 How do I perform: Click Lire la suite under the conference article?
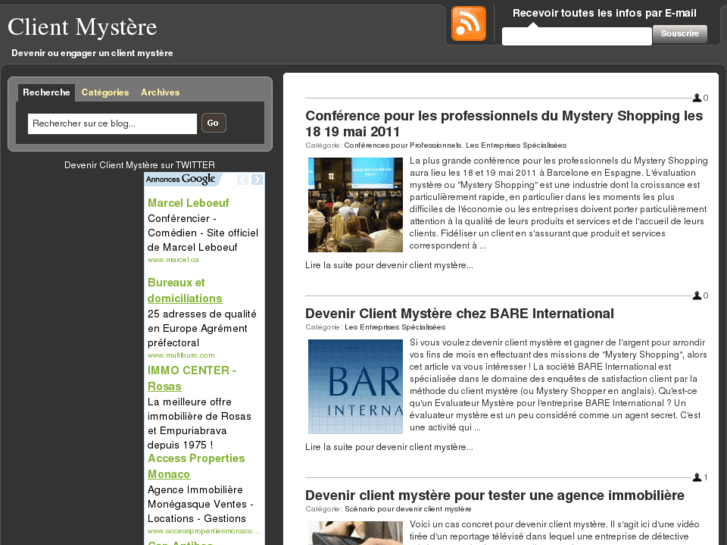(389, 265)
